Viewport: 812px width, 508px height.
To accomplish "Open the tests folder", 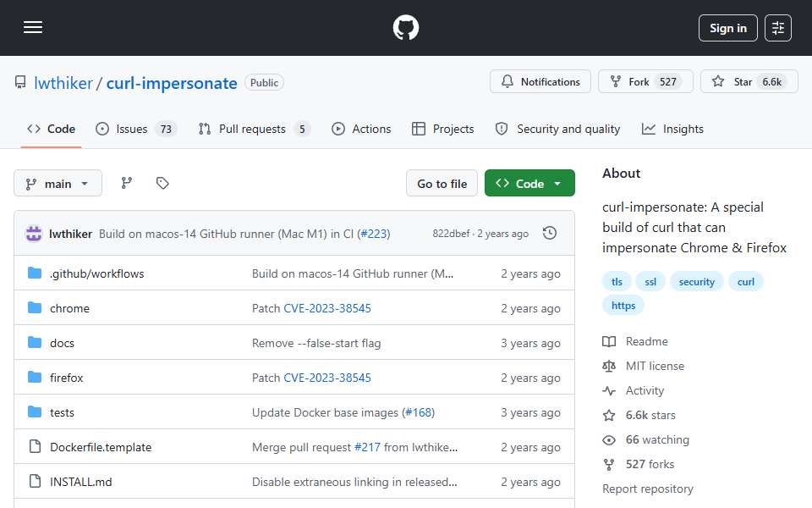I will coord(62,412).
